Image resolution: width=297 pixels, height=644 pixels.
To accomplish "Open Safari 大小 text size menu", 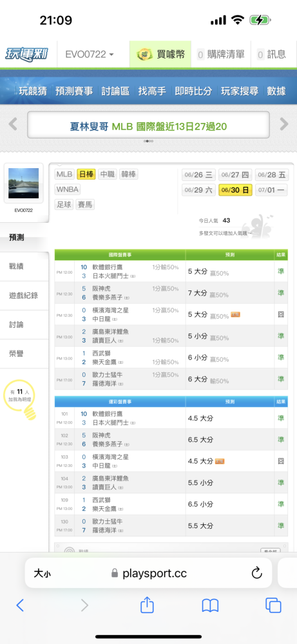I will click(43, 573).
